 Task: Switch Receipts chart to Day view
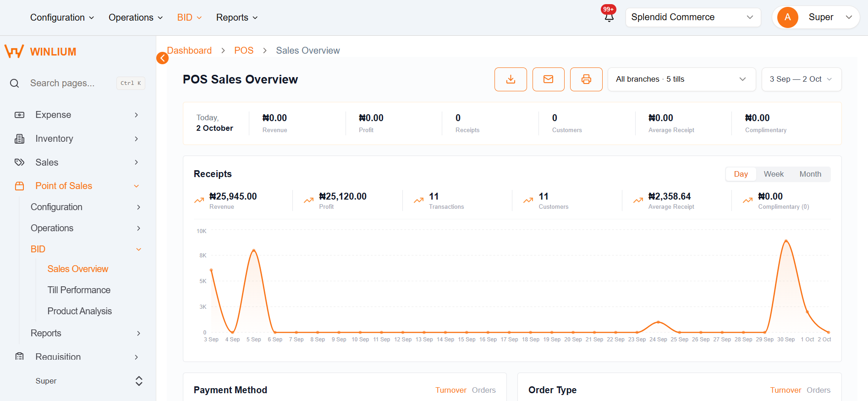click(741, 174)
